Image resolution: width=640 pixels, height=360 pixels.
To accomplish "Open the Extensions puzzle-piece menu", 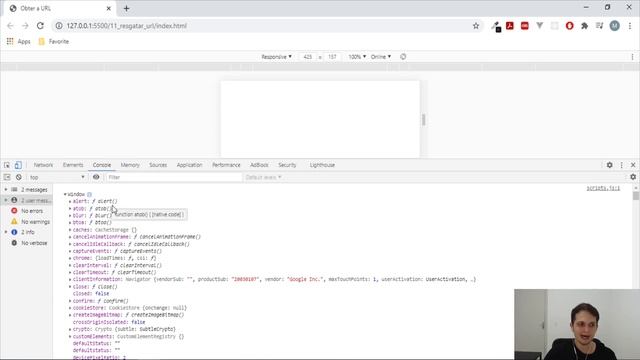I will (584, 26).
